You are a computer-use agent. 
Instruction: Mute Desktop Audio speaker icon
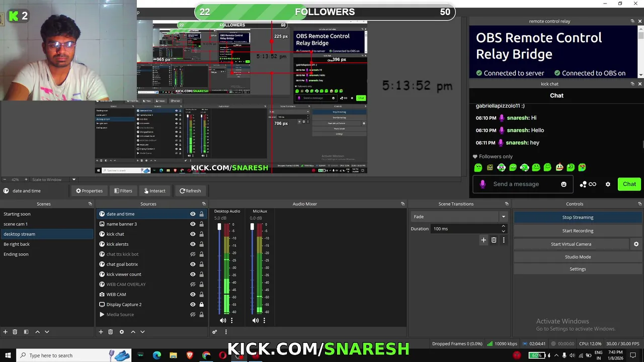[223, 320]
